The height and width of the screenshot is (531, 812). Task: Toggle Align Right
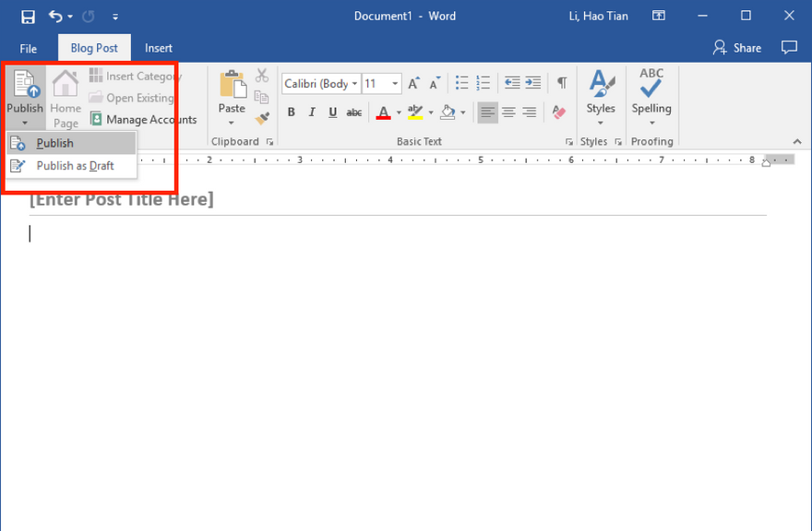click(x=530, y=112)
